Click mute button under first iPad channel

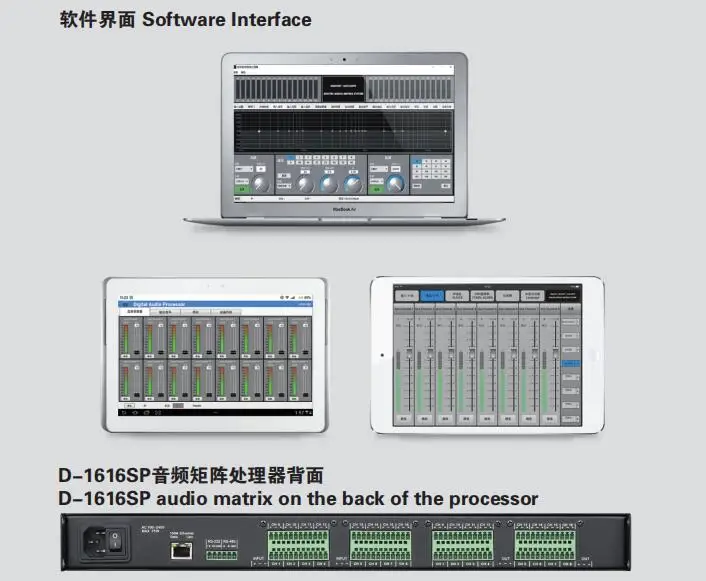coord(403,419)
